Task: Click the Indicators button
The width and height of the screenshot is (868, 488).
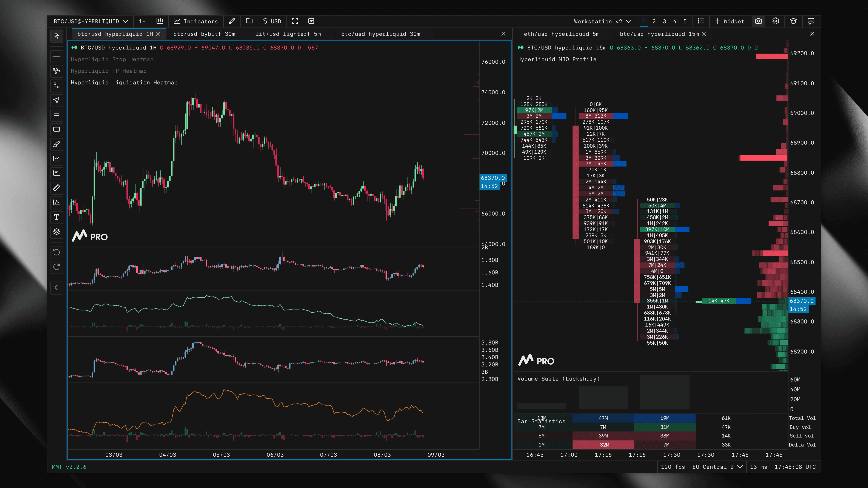Action: point(196,21)
